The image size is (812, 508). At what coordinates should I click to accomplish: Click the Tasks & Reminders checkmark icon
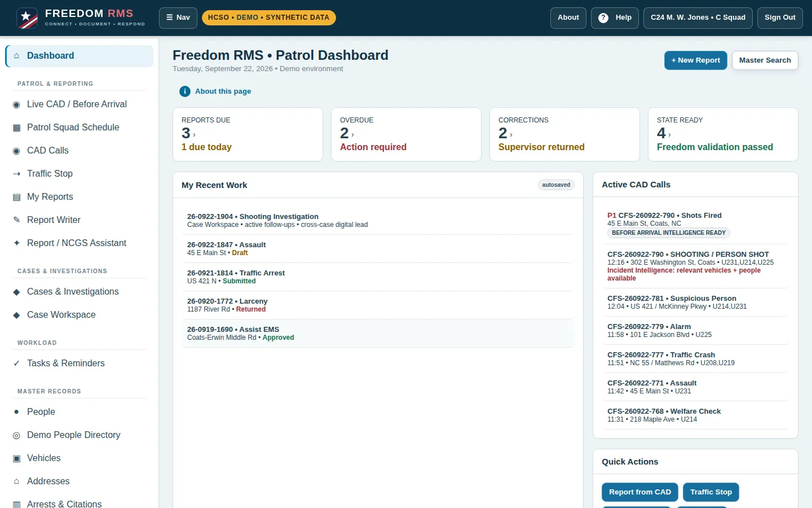tap(16, 364)
